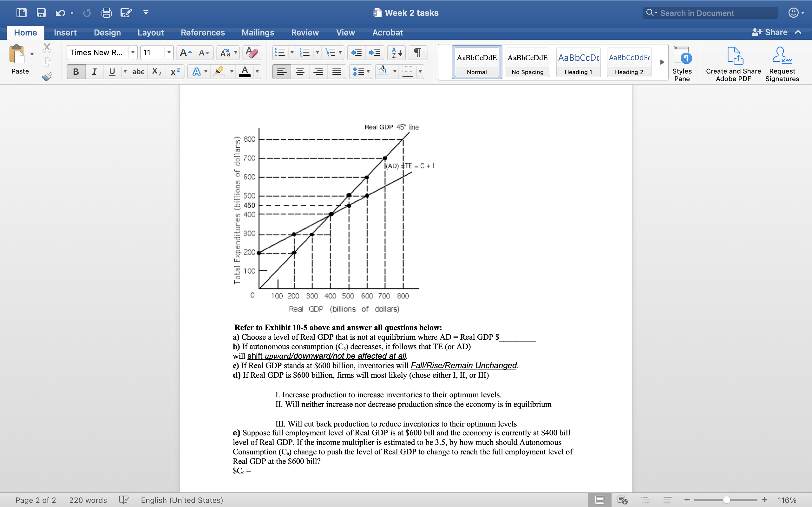812x507 pixels.
Task: Expand the styles gallery arrow
Action: tap(662, 62)
